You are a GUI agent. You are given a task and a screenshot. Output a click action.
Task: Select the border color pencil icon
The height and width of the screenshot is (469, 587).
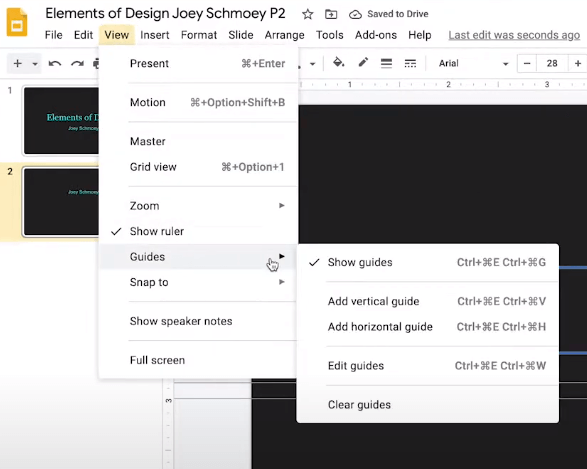363,63
